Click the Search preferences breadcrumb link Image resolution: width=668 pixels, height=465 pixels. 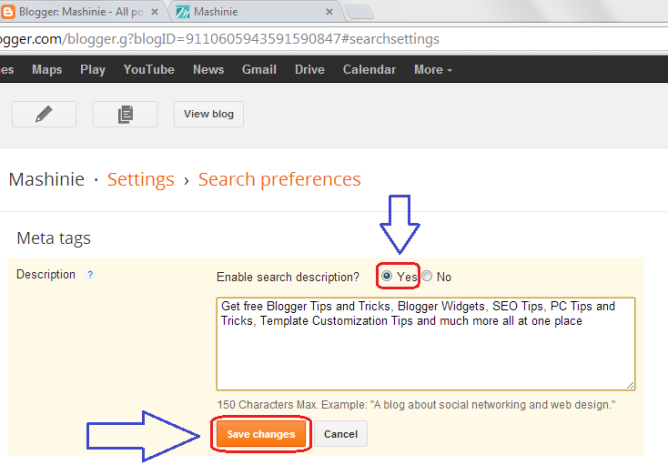coord(279,179)
